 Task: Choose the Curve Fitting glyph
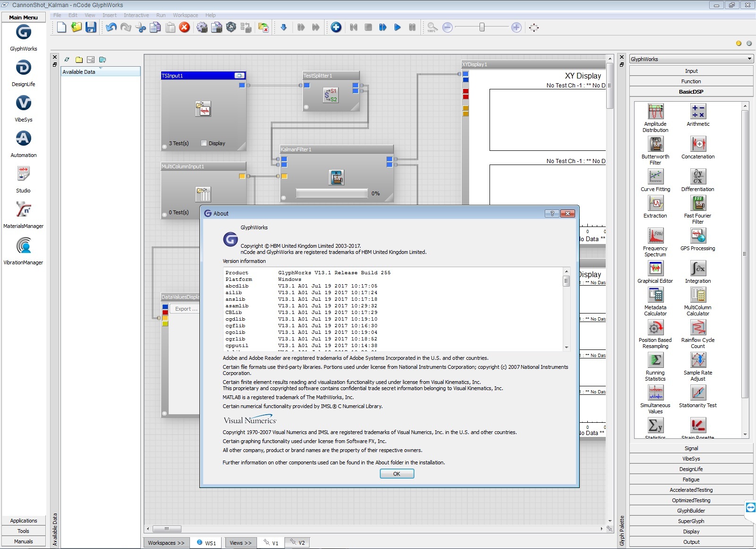pos(655,176)
